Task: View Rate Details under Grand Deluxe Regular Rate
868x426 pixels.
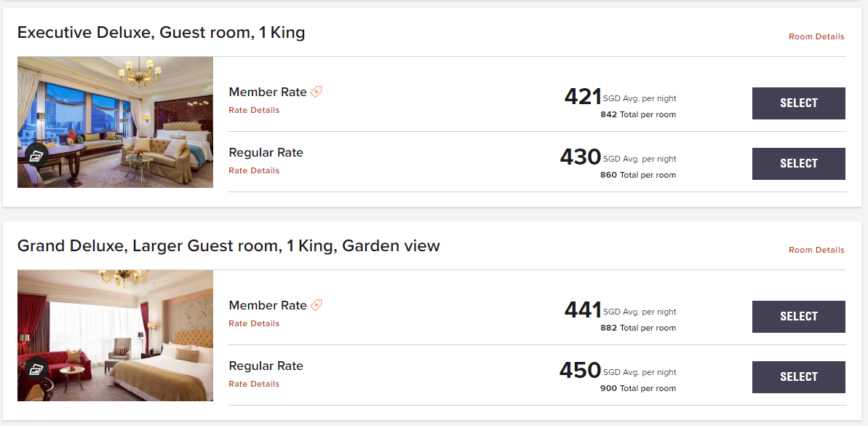Action: pos(254,384)
